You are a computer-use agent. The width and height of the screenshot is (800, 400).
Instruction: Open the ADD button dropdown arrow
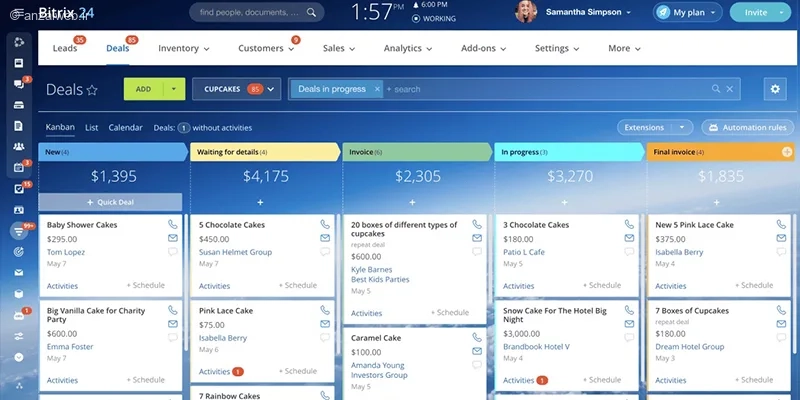(x=174, y=89)
